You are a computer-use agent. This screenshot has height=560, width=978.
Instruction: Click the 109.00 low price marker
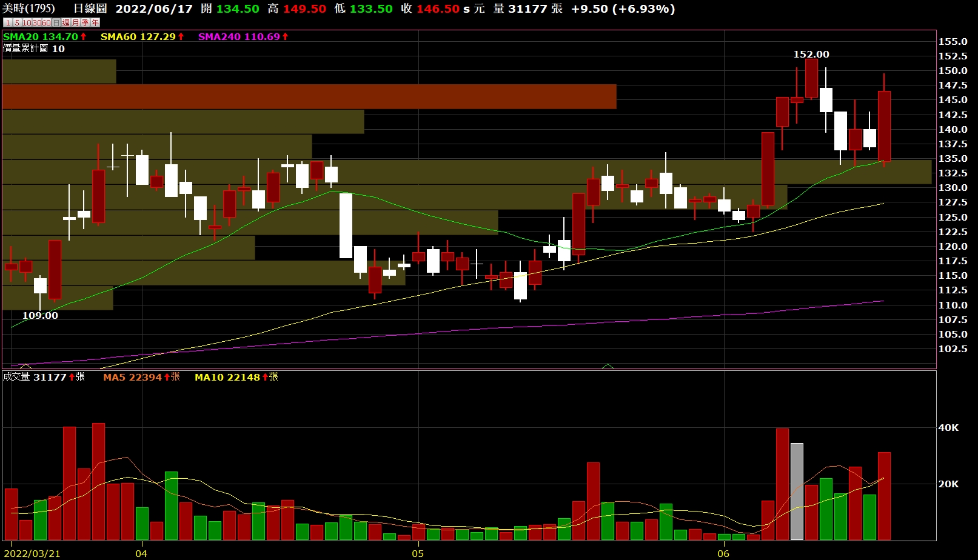click(40, 315)
